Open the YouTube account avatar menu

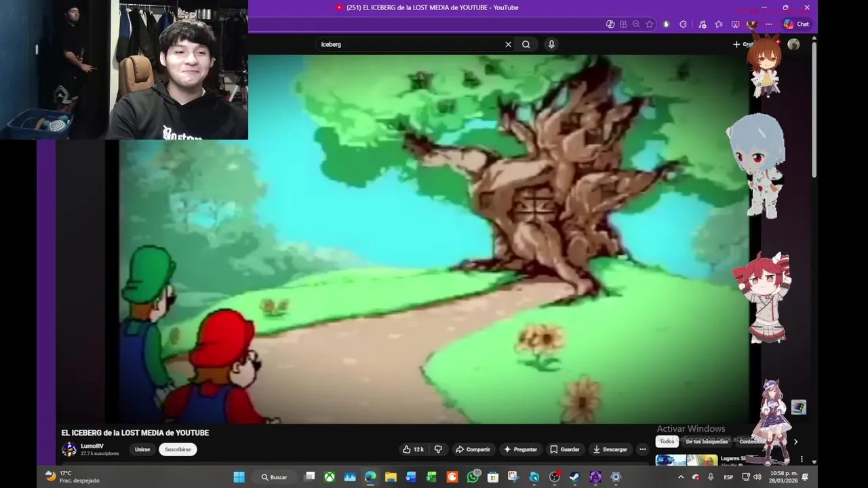click(793, 44)
